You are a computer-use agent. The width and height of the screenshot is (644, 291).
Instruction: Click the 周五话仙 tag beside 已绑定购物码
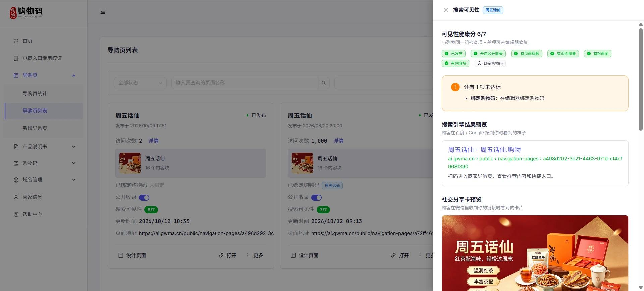332,186
